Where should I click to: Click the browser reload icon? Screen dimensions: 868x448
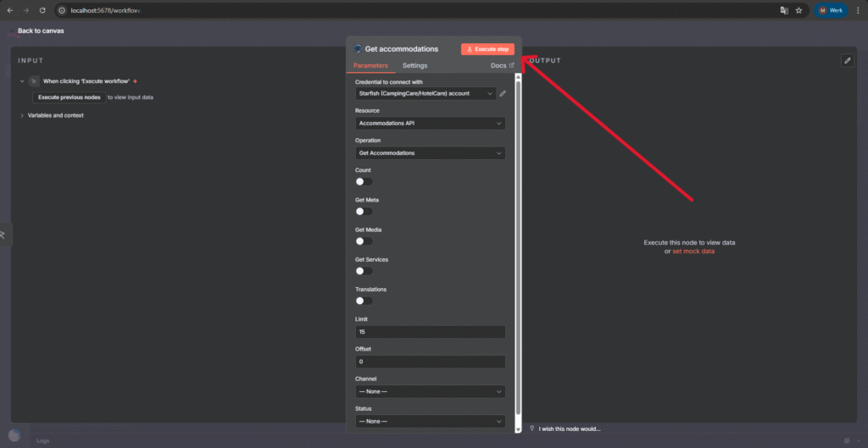click(42, 10)
